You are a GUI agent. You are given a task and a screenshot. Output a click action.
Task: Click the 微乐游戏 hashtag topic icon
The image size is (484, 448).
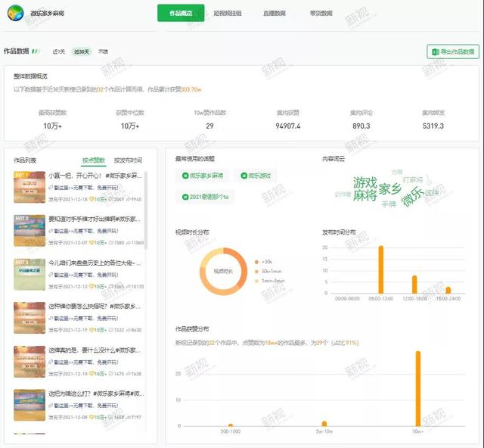[242, 176]
